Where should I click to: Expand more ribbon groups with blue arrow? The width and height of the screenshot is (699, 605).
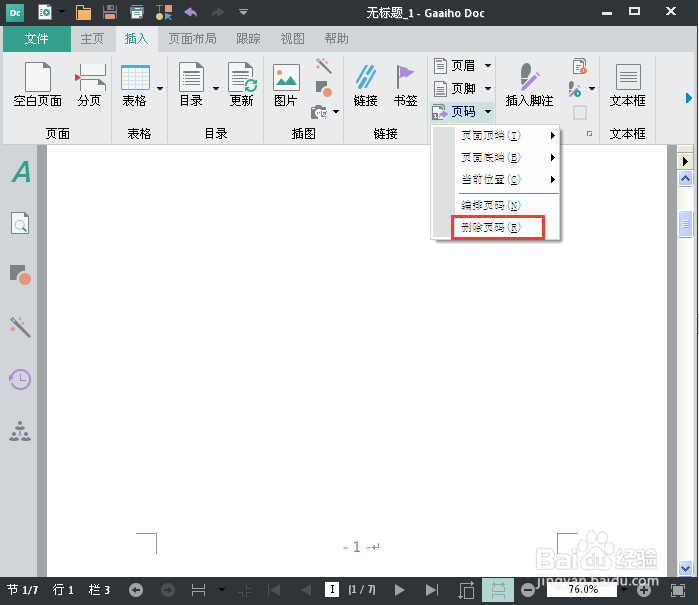tap(689, 98)
